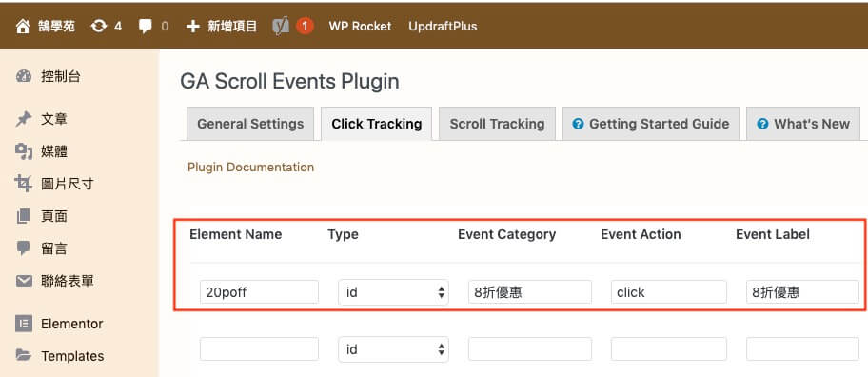Switch to the Scroll Tracking tab
Screen dimensions: 868x377
[x=497, y=124]
